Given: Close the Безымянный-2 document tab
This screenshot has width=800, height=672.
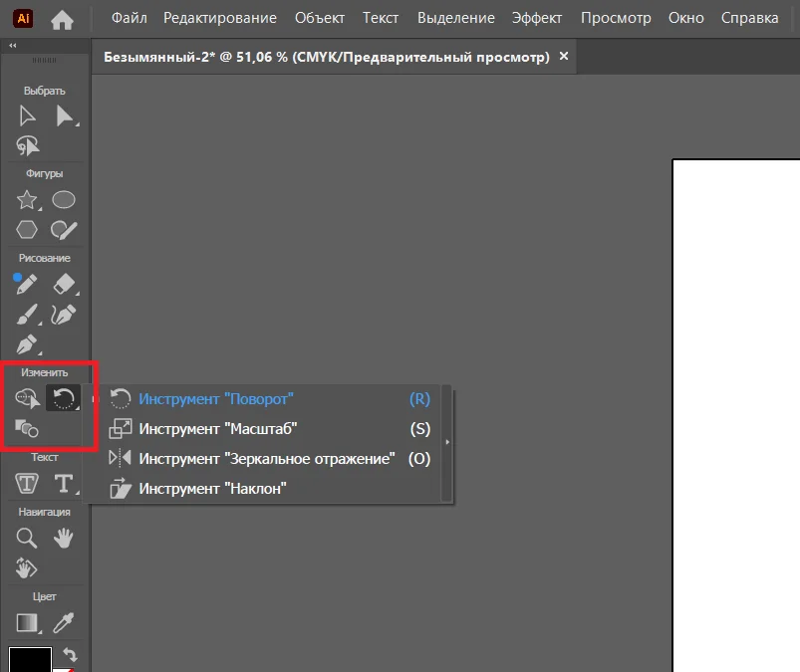Looking at the screenshot, I should pos(563,56).
